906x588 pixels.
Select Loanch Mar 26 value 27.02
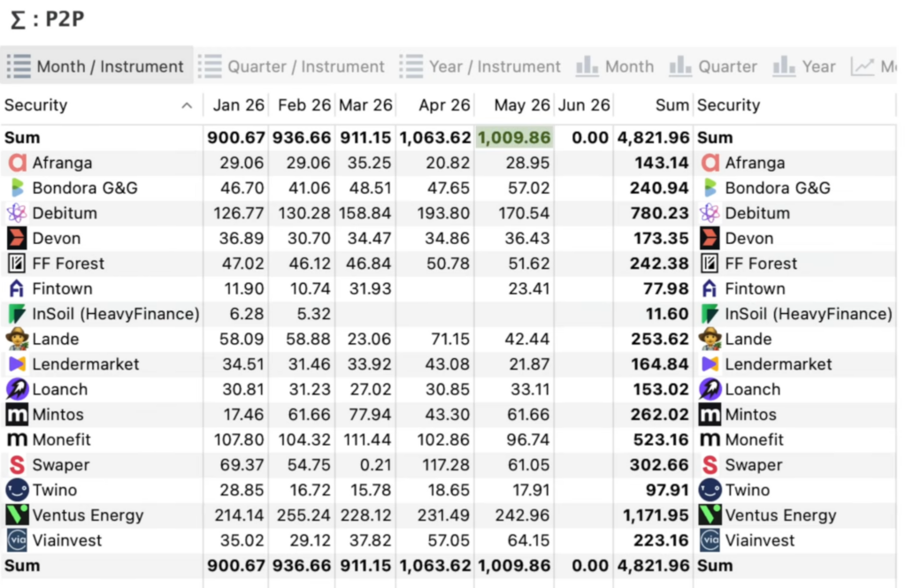point(371,389)
